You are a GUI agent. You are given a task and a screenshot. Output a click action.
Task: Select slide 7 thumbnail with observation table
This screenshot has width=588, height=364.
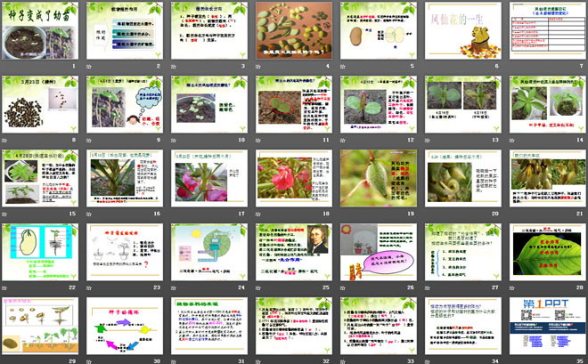click(x=548, y=30)
